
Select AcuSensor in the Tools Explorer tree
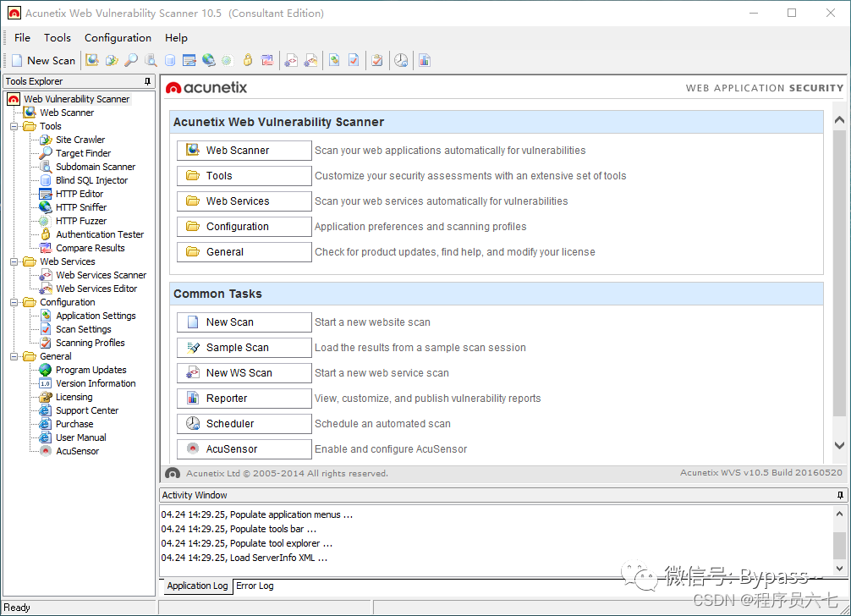77,452
